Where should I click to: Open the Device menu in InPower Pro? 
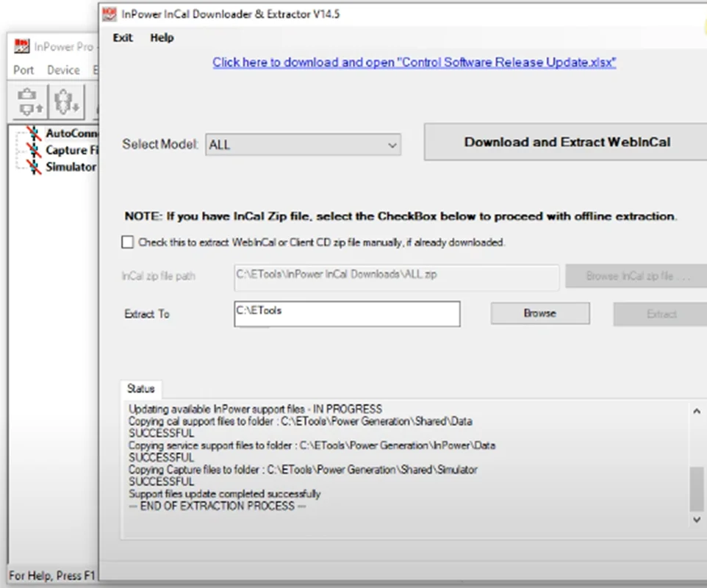pyautogui.click(x=64, y=70)
